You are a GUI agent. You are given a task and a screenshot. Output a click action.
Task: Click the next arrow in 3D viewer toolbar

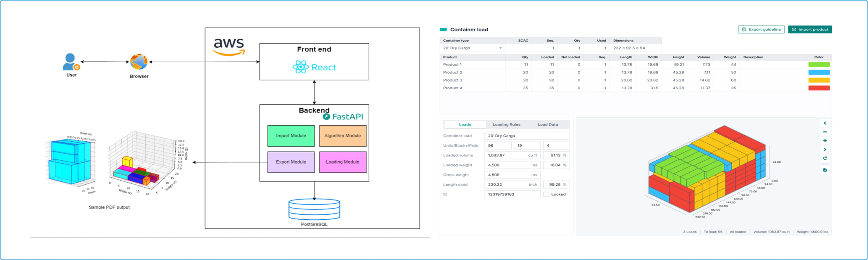pos(825,149)
